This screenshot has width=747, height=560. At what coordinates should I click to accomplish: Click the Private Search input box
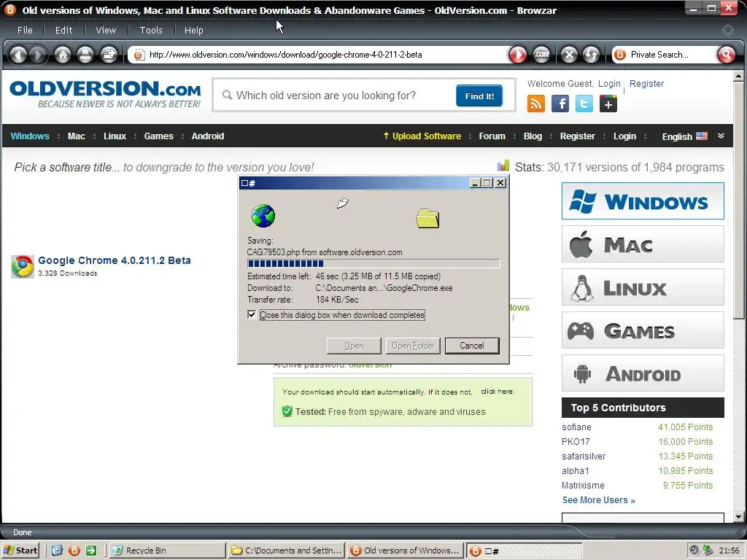(672, 55)
